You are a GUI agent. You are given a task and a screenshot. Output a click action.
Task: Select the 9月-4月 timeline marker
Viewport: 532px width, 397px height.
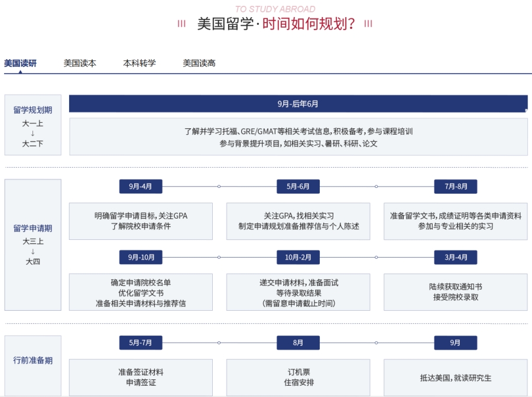point(141,187)
